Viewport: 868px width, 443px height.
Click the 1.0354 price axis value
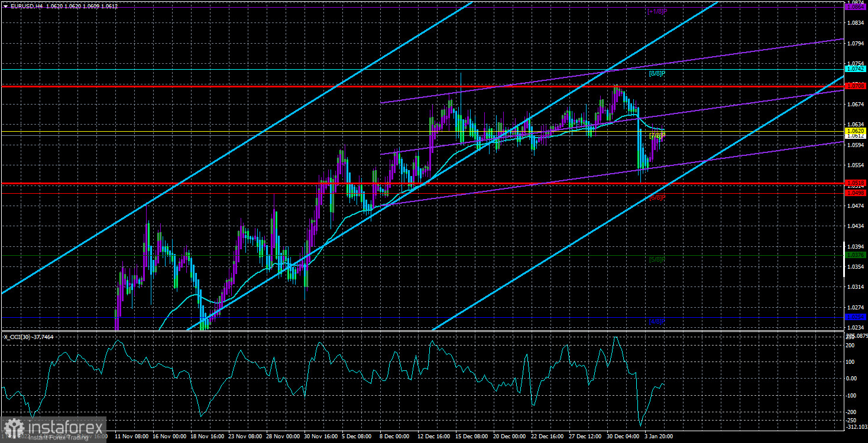(x=856, y=267)
